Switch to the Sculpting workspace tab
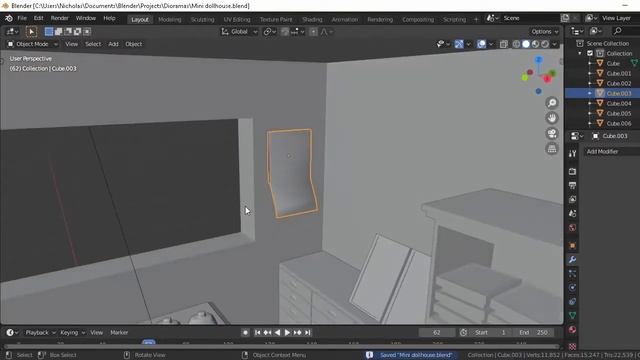 [202, 19]
